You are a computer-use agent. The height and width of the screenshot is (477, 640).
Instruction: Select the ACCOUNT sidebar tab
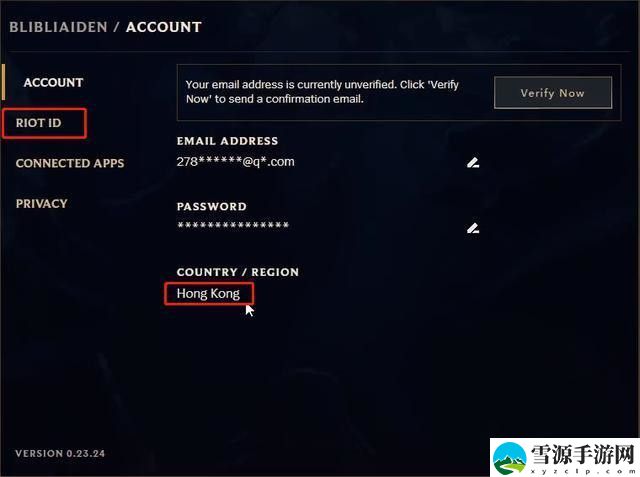coord(53,82)
